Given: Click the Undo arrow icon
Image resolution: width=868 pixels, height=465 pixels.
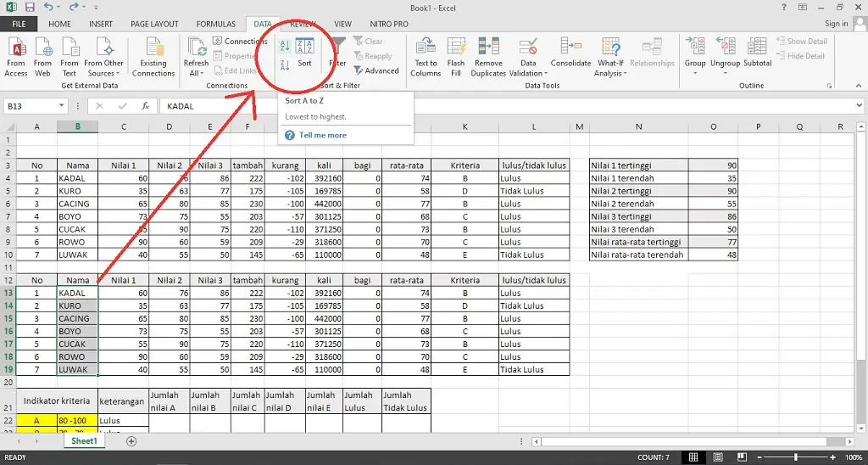Looking at the screenshot, I should (48, 8).
